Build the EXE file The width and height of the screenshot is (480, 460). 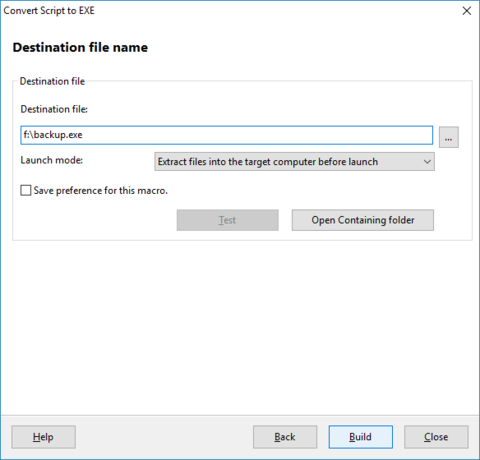coord(360,437)
